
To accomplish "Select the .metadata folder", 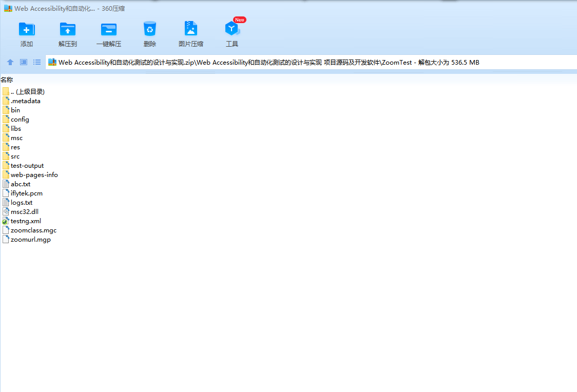I will point(22,101).
